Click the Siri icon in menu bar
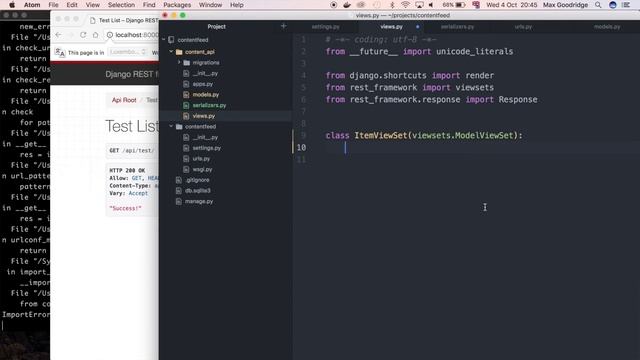The height and width of the screenshot is (360, 640). (613, 5)
